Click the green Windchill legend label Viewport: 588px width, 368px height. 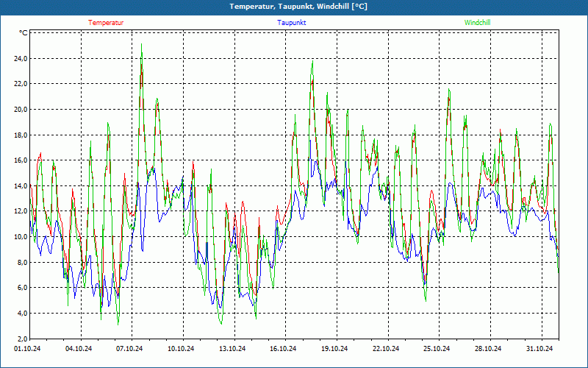click(x=477, y=23)
